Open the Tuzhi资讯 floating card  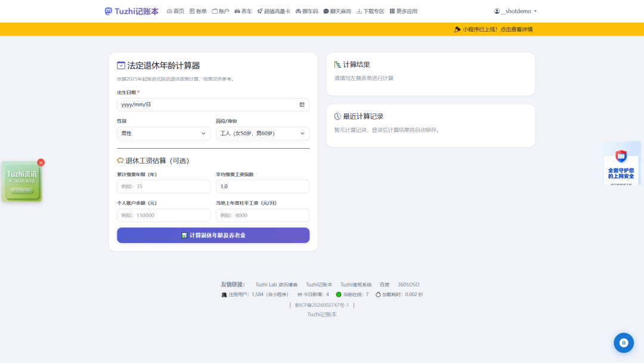[22, 181]
